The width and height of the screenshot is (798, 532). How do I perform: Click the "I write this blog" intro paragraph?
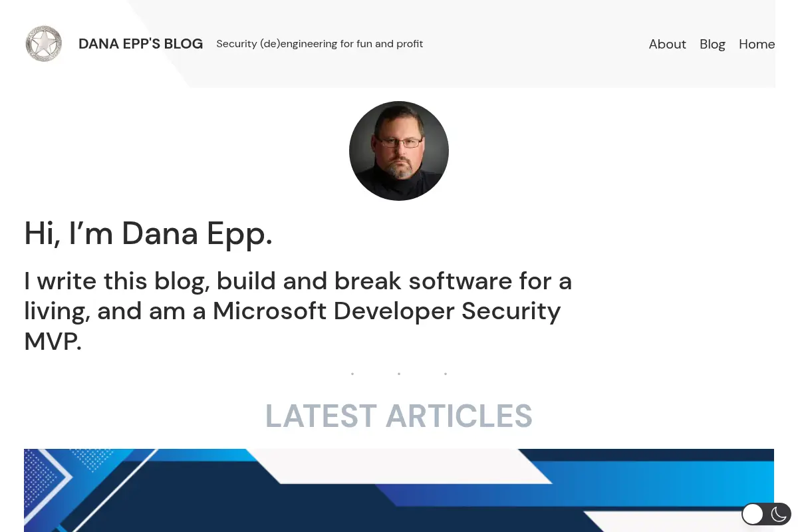298,311
